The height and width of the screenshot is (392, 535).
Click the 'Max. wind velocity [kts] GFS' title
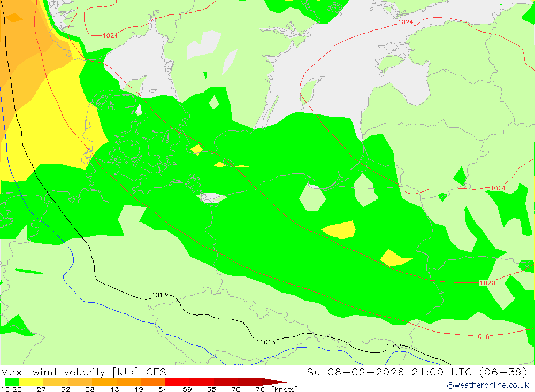[83, 372]
